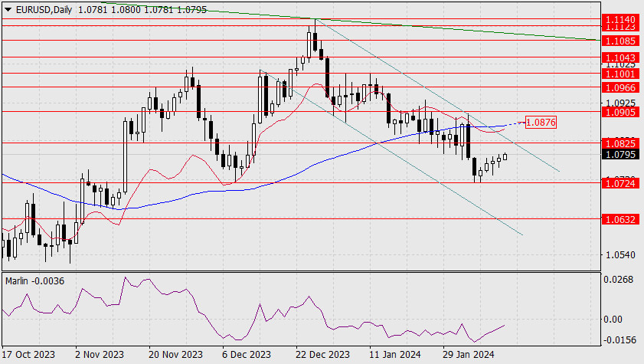
Task: Click the 2 Nov 2023 date marker
Action: pyautogui.click(x=99, y=355)
